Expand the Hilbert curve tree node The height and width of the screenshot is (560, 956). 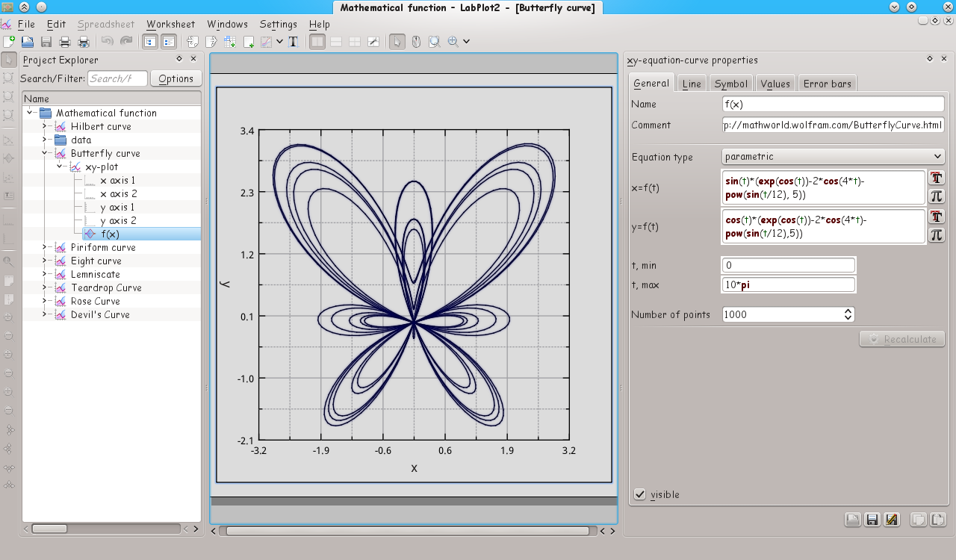tap(45, 127)
